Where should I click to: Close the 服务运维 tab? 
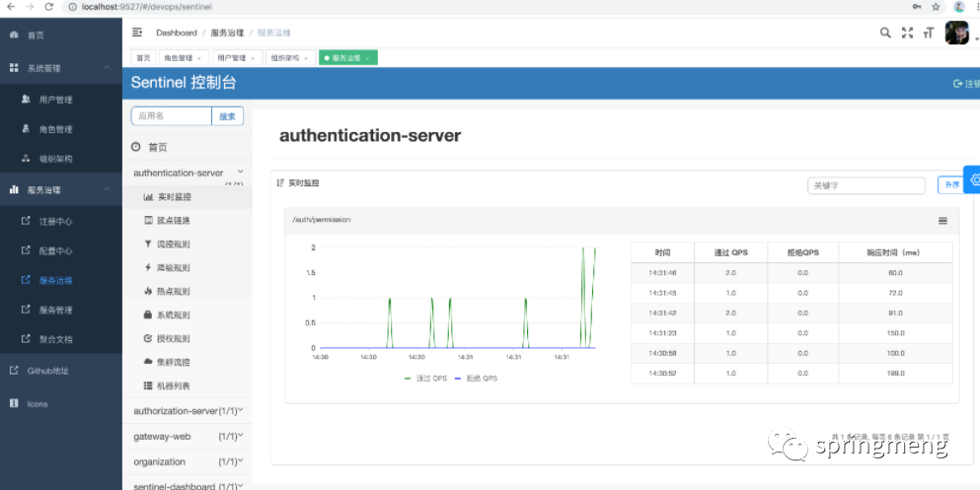coord(367,58)
